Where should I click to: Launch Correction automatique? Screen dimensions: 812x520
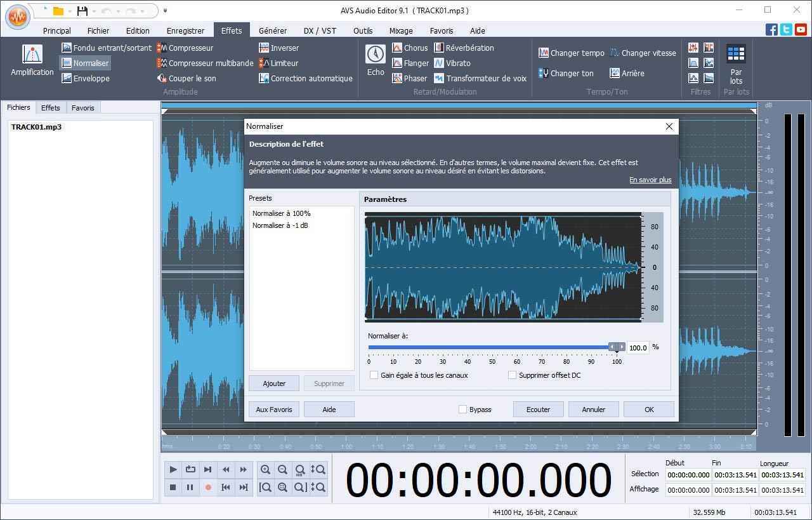306,78
